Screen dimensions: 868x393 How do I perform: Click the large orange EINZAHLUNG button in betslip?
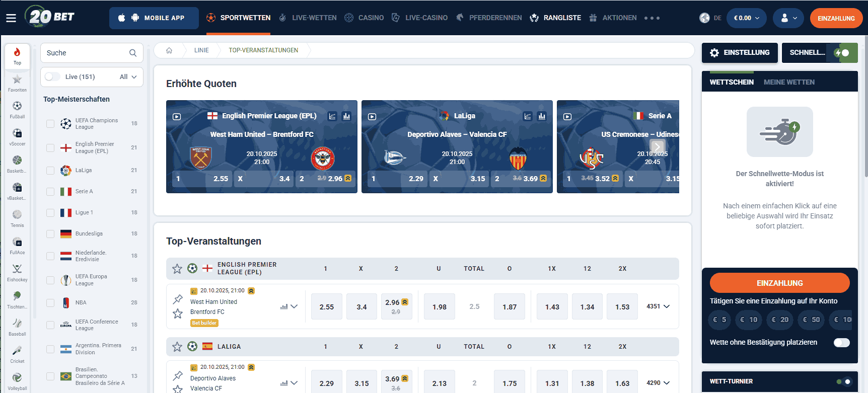pyautogui.click(x=780, y=283)
